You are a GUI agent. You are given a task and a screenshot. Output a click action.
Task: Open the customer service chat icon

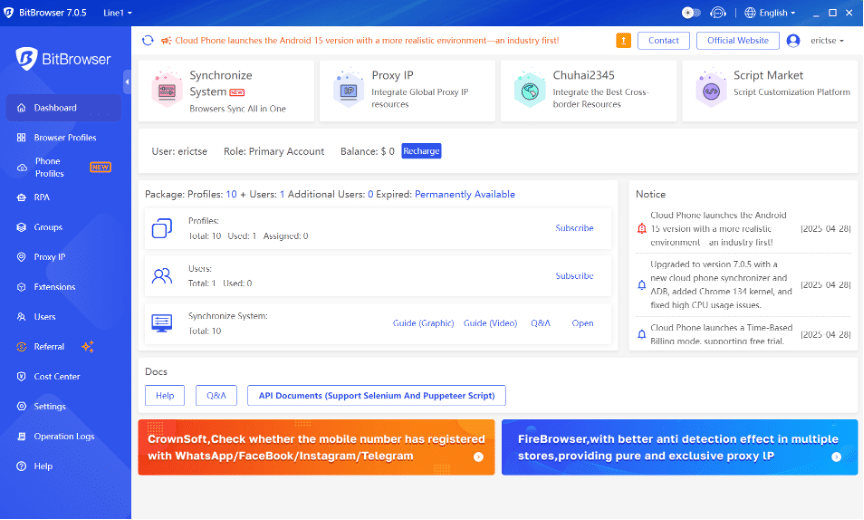[x=717, y=13]
